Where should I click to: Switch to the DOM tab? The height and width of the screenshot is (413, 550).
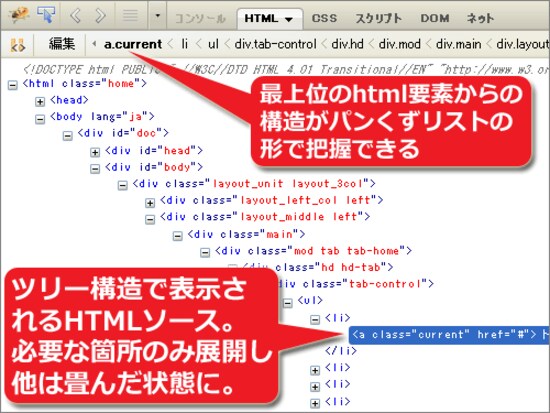pyautogui.click(x=435, y=18)
